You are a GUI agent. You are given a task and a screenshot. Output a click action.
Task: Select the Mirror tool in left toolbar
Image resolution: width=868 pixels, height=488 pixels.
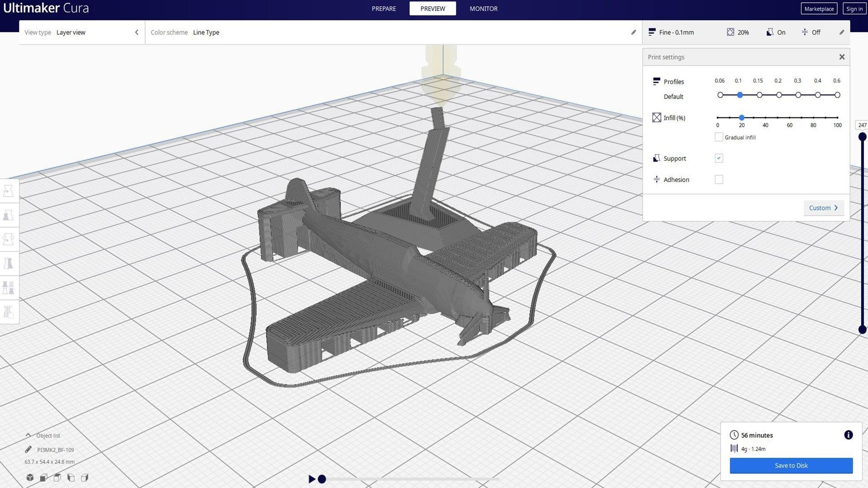pos(9,263)
